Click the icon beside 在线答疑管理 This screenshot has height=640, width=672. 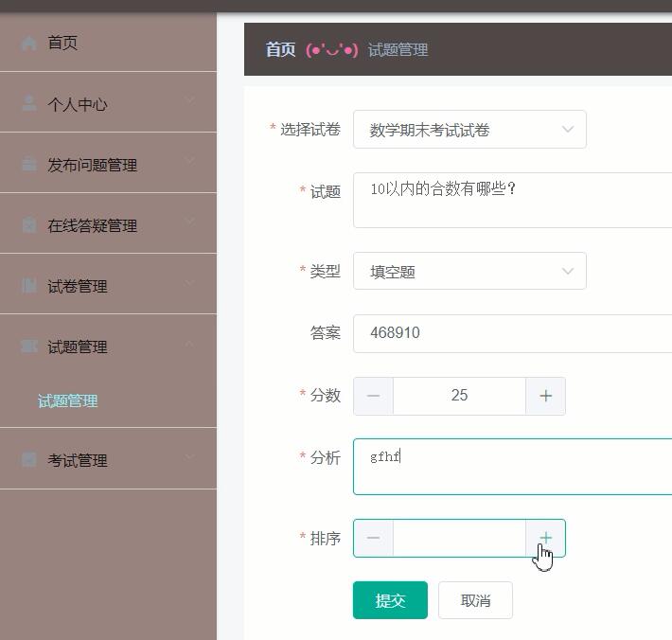coord(28,225)
